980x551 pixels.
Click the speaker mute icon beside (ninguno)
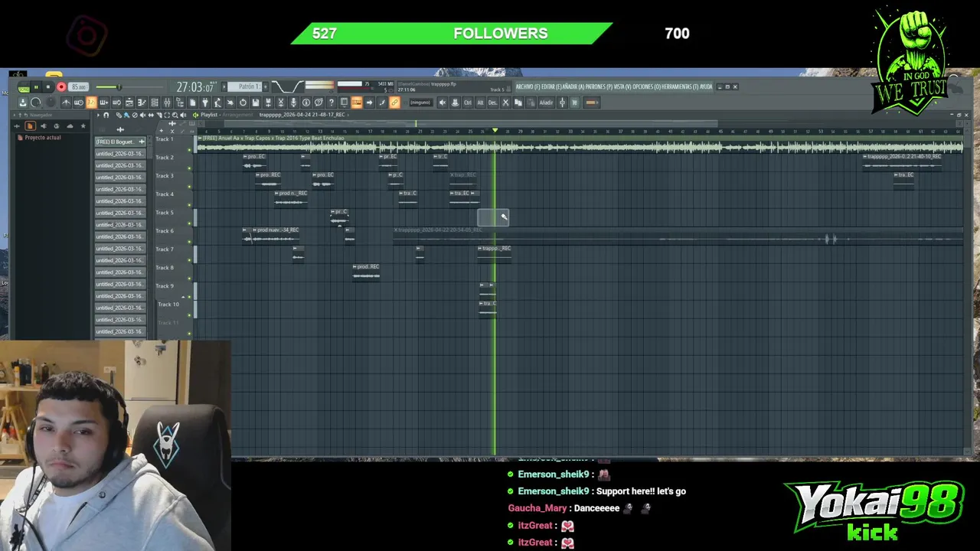(x=443, y=103)
